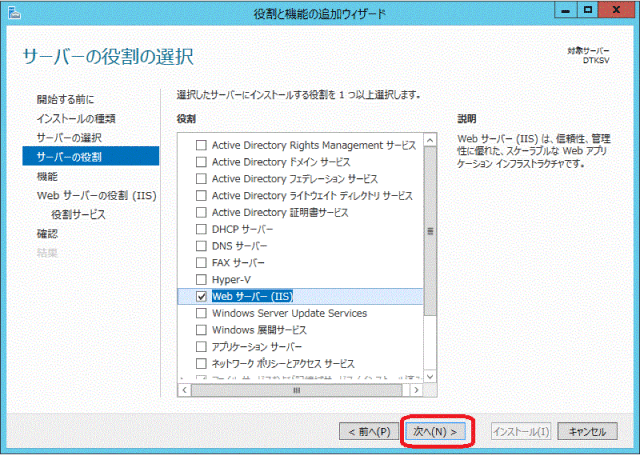Check Active Directory 証明書サービス checkbox
The width and height of the screenshot is (640, 455).
pos(201,212)
